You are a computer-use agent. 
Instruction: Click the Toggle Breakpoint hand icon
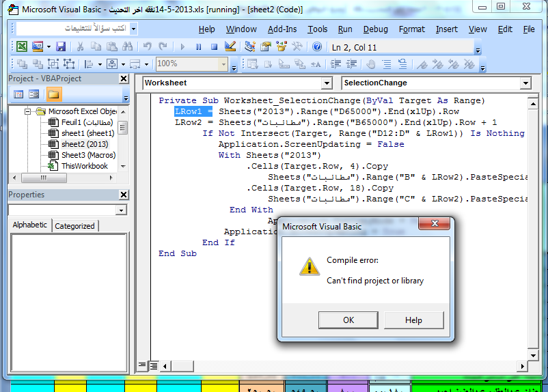[371, 64]
